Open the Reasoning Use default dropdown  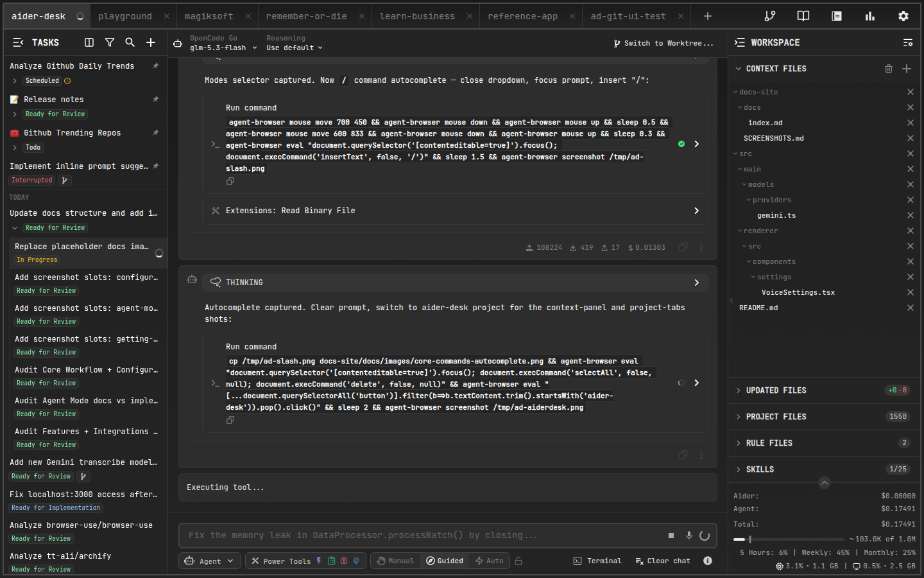tap(295, 48)
